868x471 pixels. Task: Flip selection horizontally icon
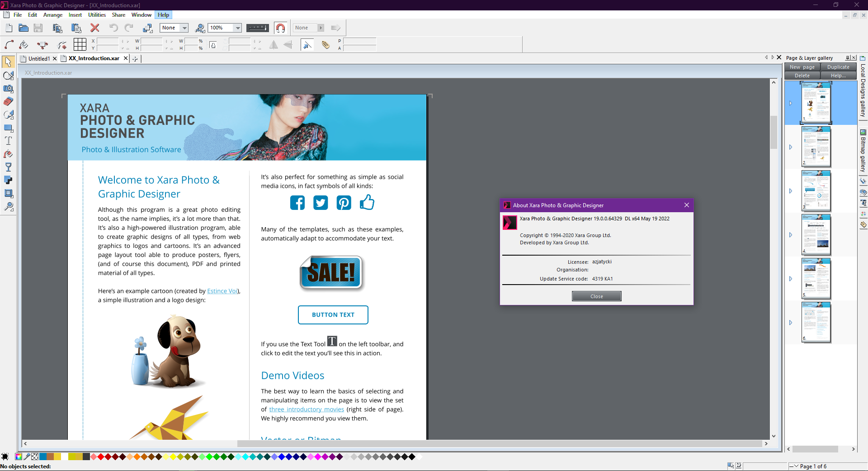273,44
